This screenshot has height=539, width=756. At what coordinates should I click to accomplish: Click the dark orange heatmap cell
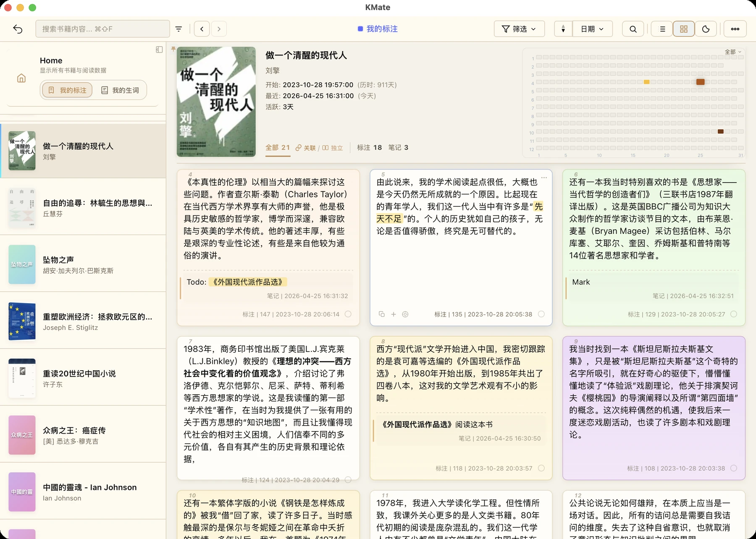[x=700, y=82]
